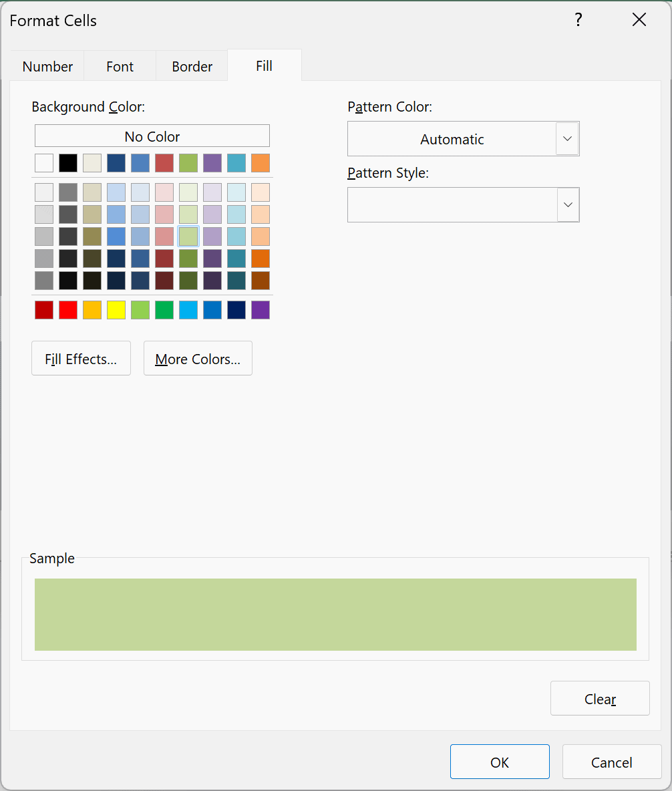The image size is (672, 791).
Task: Expand the Pattern Color dropdown arrow
Action: tap(568, 139)
